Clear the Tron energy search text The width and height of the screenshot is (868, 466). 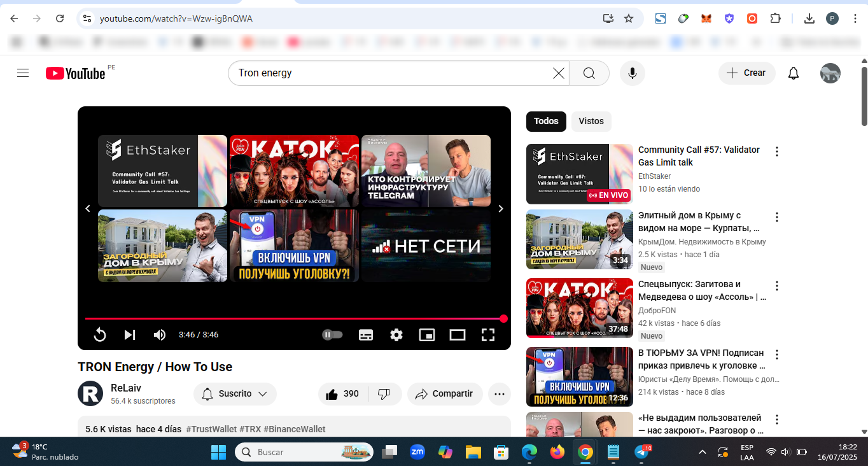[x=558, y=73]
